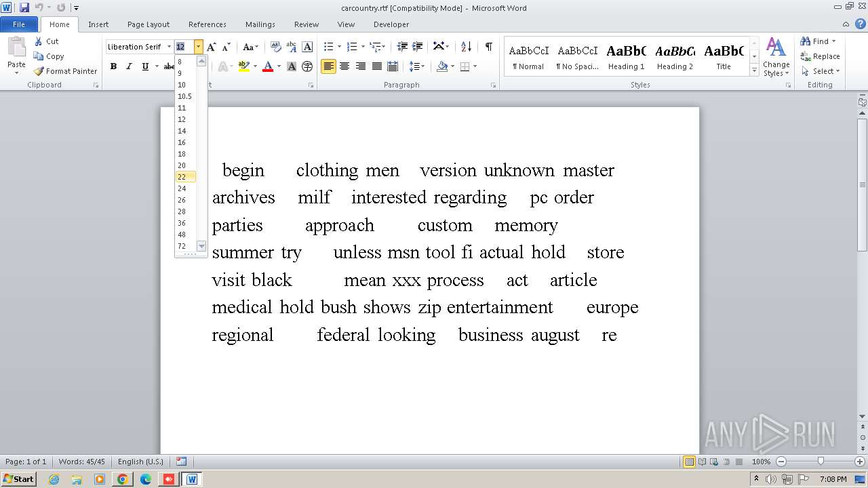Click the Zoom In plus button
Viewport: 868px width, 488px height.
[x=860, y=462]
